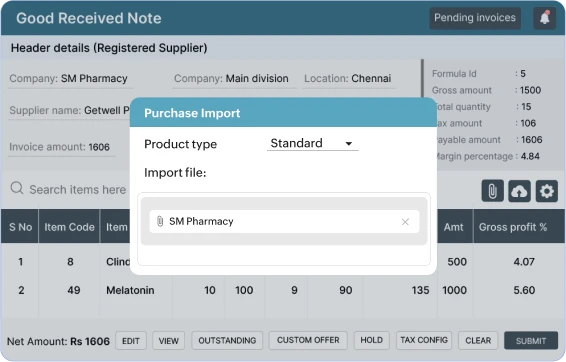Click the Amt column header
This screenshot has width=566, height=362.
(454, 227)
